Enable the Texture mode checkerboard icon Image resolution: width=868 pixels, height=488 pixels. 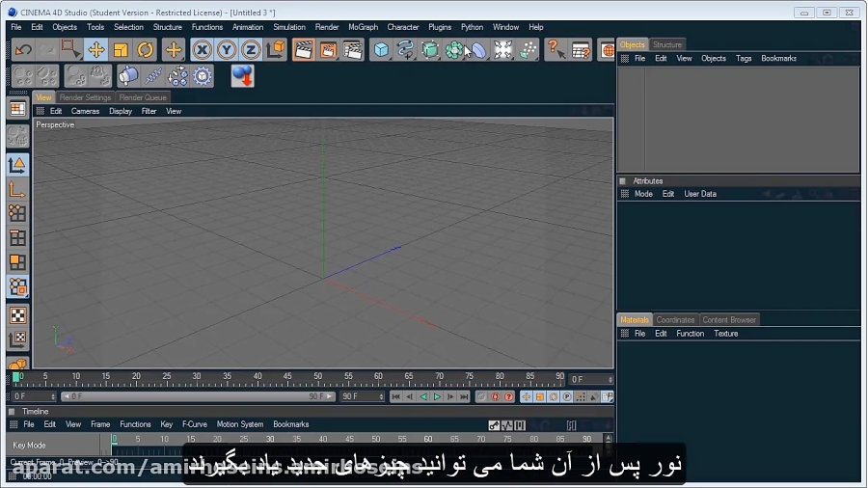(17, 315)
